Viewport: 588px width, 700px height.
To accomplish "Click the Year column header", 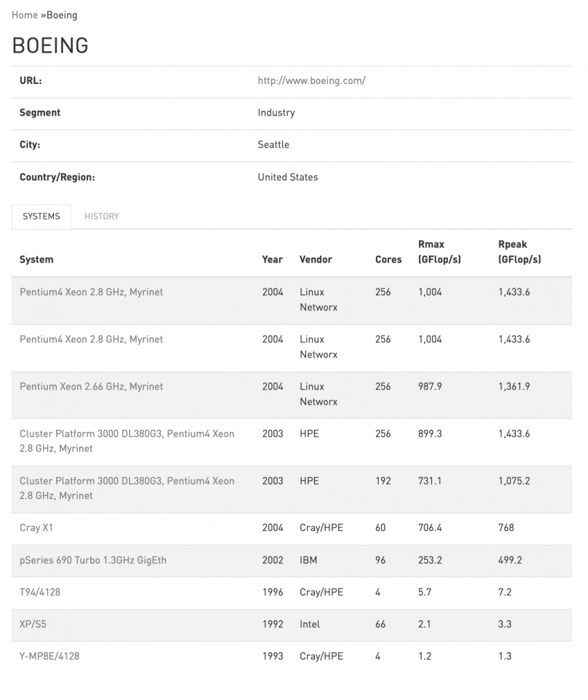I will 272,259.
